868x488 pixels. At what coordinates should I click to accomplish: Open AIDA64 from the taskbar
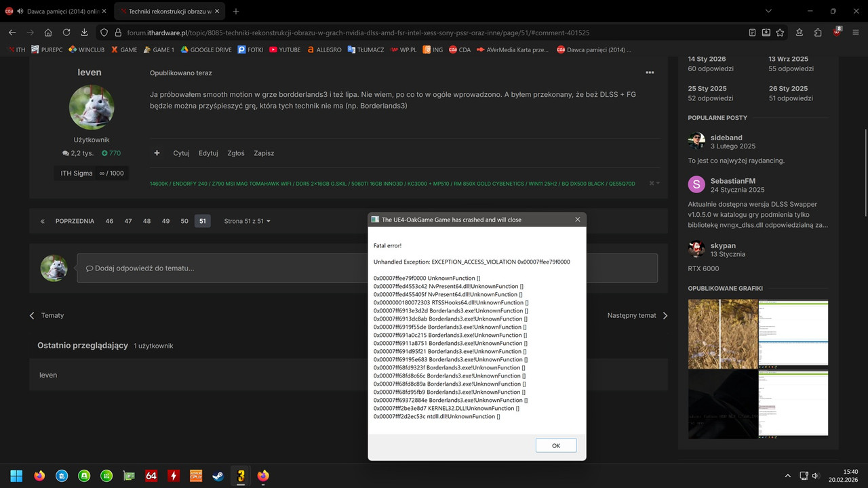pos(151,476)
